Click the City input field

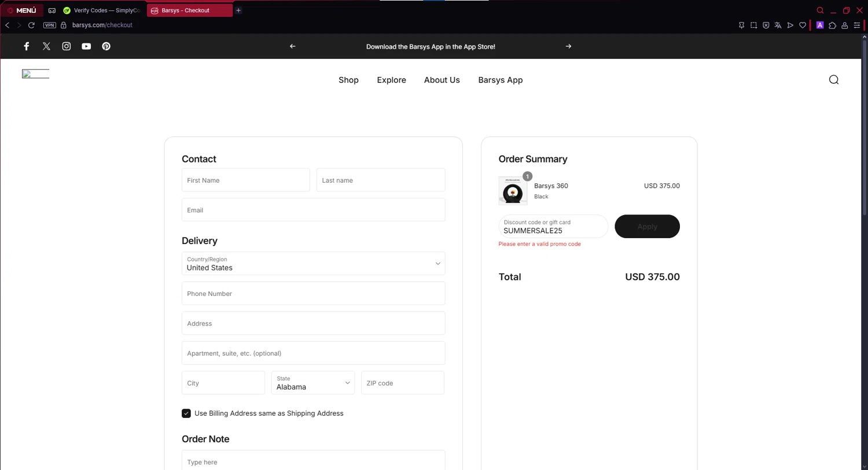coord(223,383)
